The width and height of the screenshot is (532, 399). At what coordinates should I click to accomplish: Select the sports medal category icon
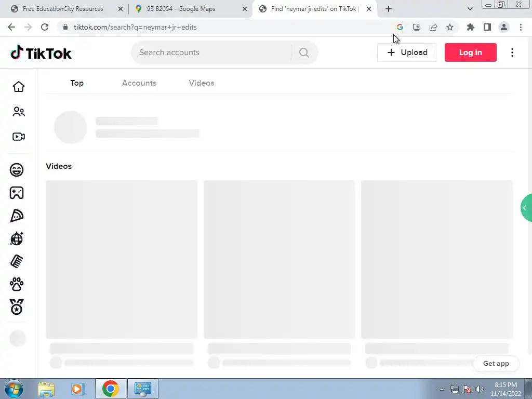[17, 307]
